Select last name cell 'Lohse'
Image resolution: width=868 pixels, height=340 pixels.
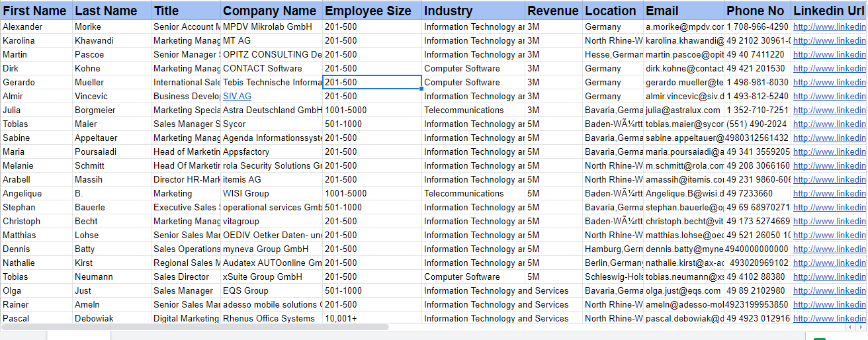tap(112, 235)
